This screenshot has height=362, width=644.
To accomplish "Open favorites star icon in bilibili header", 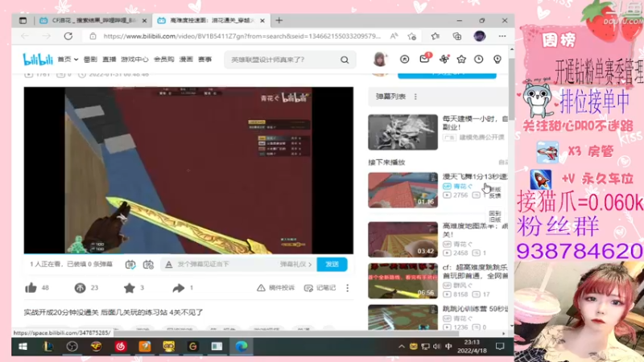I will pos(461,60).
